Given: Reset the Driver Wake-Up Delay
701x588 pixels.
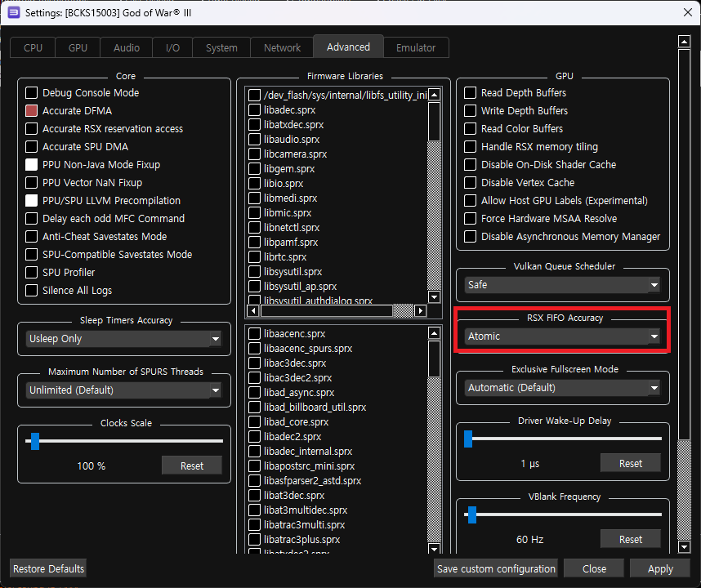Looking at the screenshot, I should pos(631,463).
